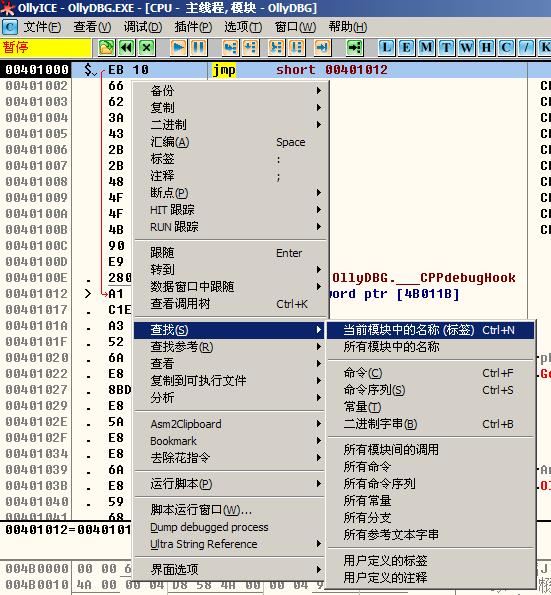Expand the HIT 跟踪 submenu
The image size is (551, 595).
[x=231, y=210]
